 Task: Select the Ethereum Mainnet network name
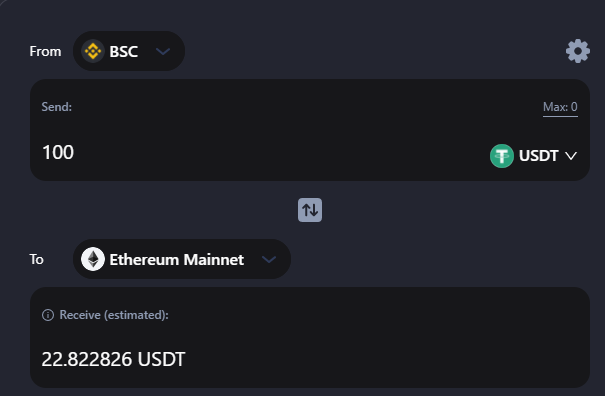pos(177,259)
